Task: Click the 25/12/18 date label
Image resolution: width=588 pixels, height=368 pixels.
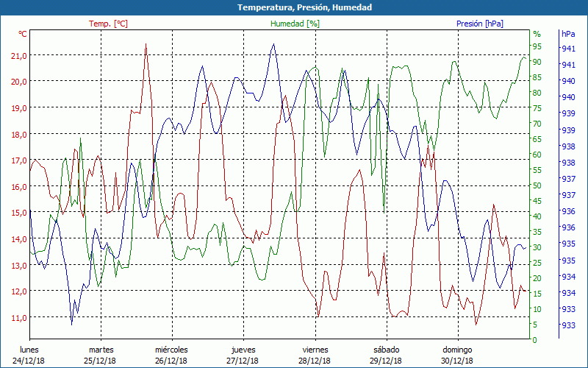Action: (x=100, y=361)
